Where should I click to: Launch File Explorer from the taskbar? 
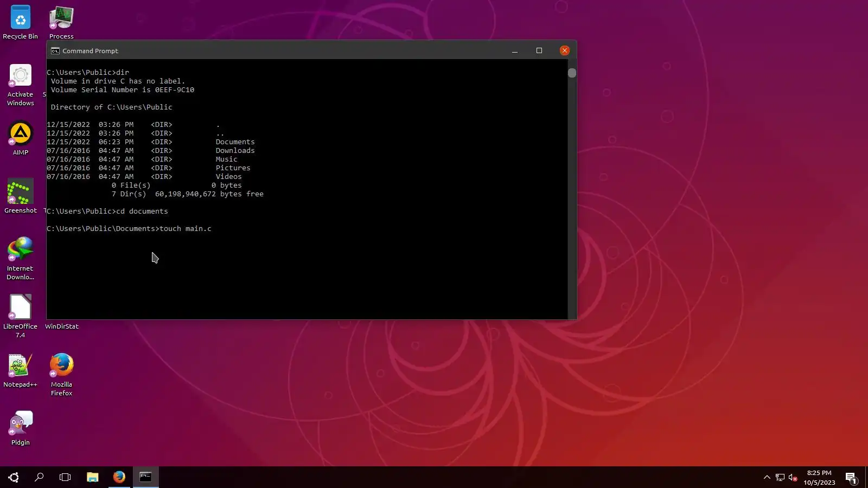[93, 477]
